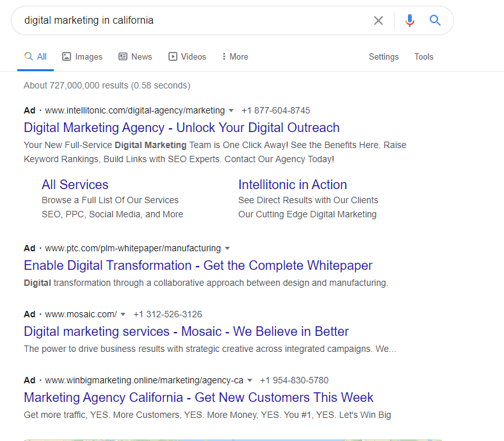Click the 'power to drive business results' description
The image size is (504, 441).
(x=210, y=349)
